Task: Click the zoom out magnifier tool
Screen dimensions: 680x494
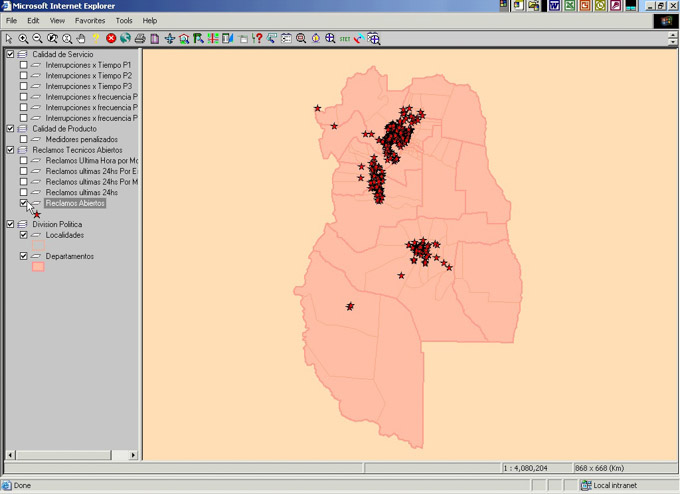Action: [37, 39]
